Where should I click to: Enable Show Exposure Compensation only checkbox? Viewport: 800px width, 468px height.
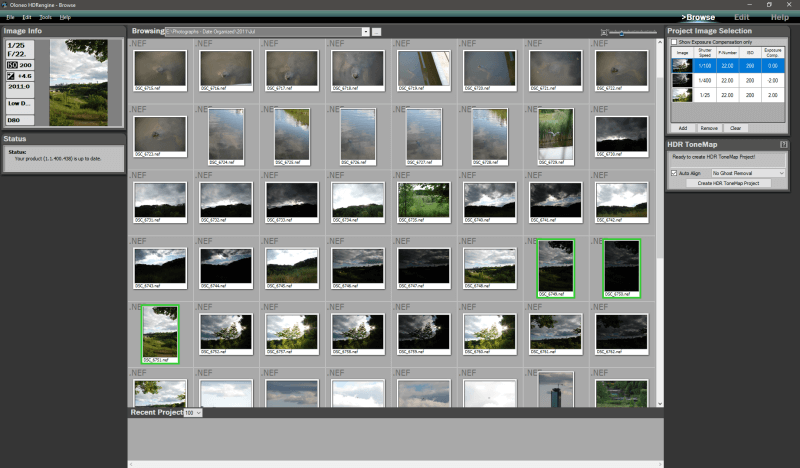pos(673,42)
